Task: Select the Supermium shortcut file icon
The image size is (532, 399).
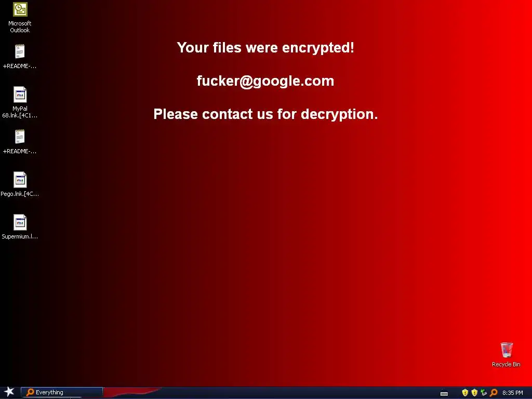Action: [x=20, y=227]
